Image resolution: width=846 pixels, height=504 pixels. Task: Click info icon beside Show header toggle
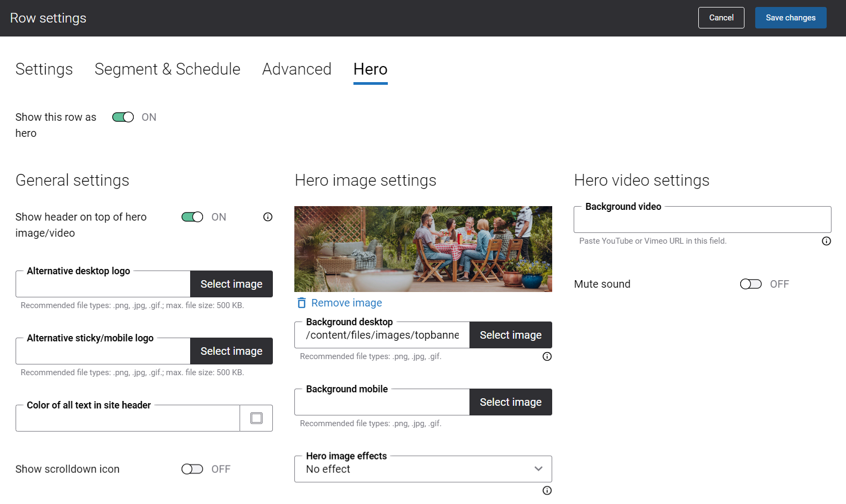pyautogui.click(x=267, y=217)
